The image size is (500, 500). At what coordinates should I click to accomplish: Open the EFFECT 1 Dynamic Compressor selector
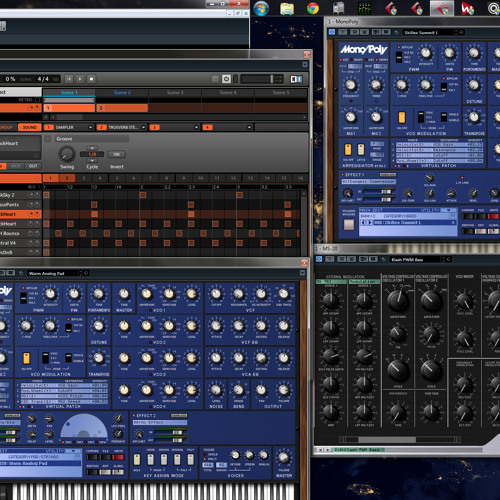point(368,182)
